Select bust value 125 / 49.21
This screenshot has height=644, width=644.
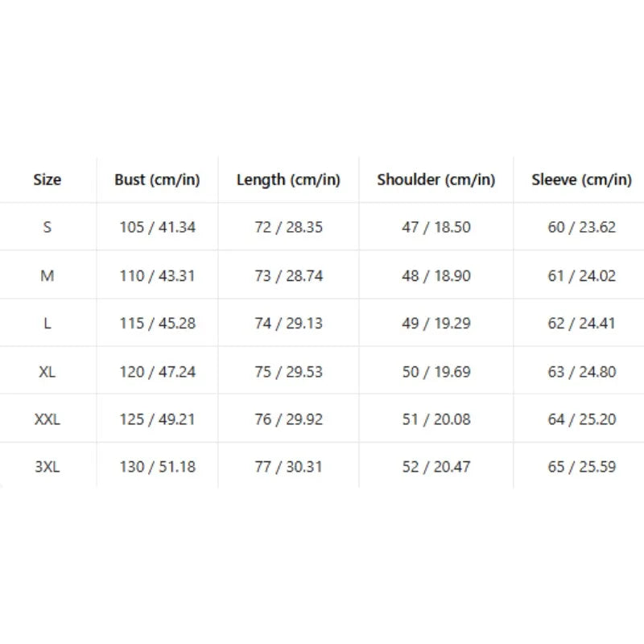157,419
